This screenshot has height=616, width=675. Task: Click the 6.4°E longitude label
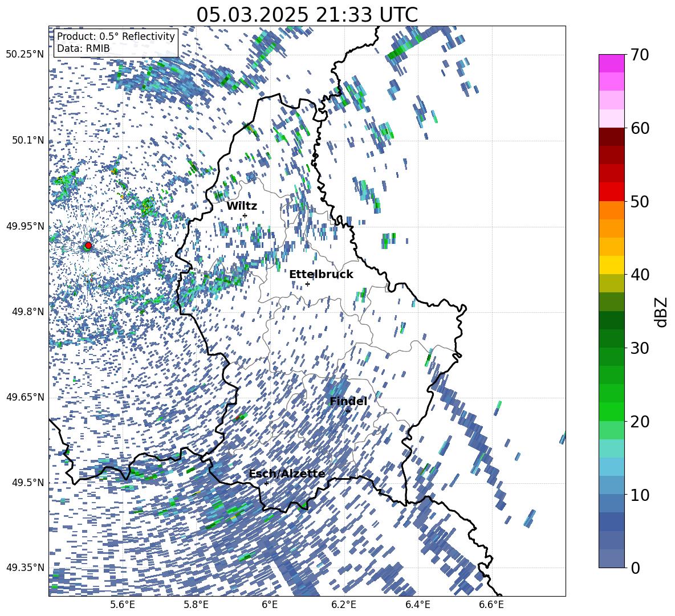click(417, 605)
